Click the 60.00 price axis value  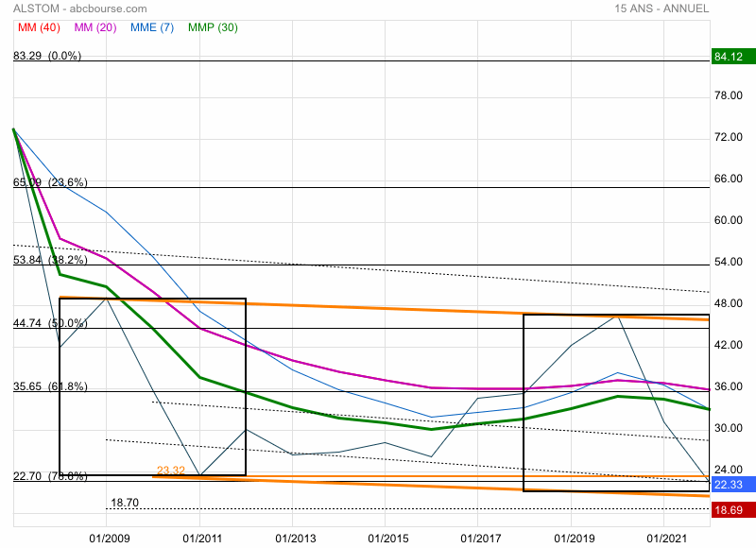click(729, 220)
